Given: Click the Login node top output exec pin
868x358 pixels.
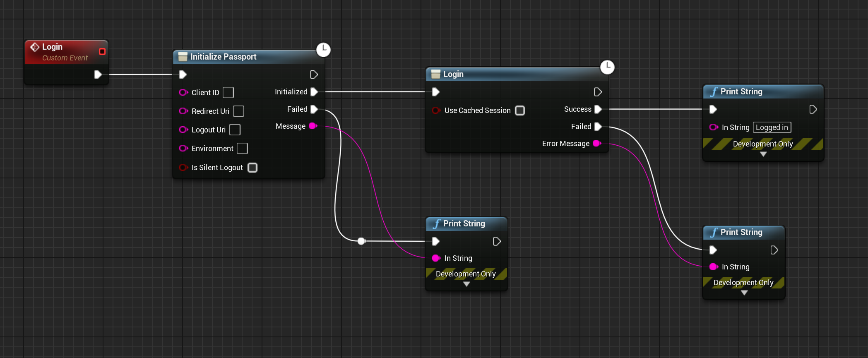Looking at the screenshot, I should tap(598, 92).
